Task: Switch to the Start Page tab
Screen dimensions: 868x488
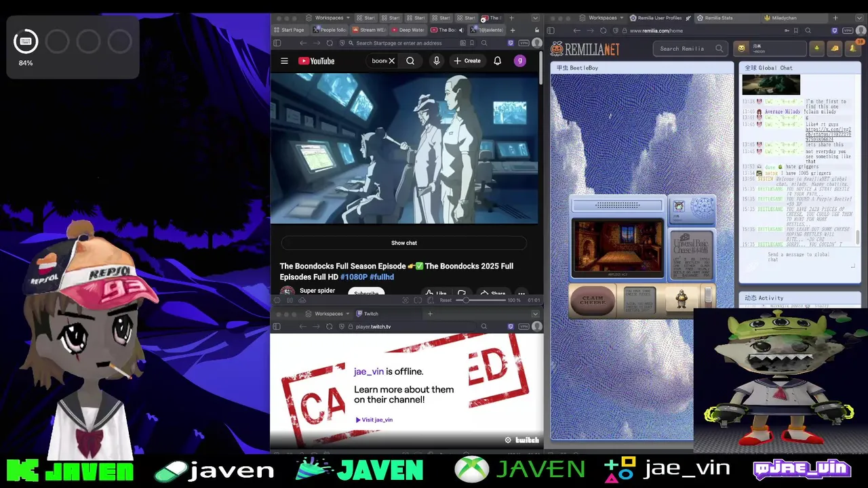Action: click(289, 30)
